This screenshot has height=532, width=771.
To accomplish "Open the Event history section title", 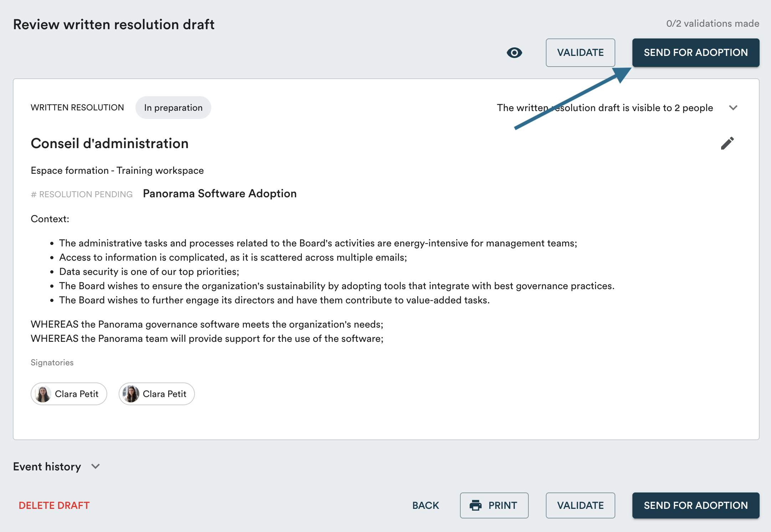I will (47, 466).
